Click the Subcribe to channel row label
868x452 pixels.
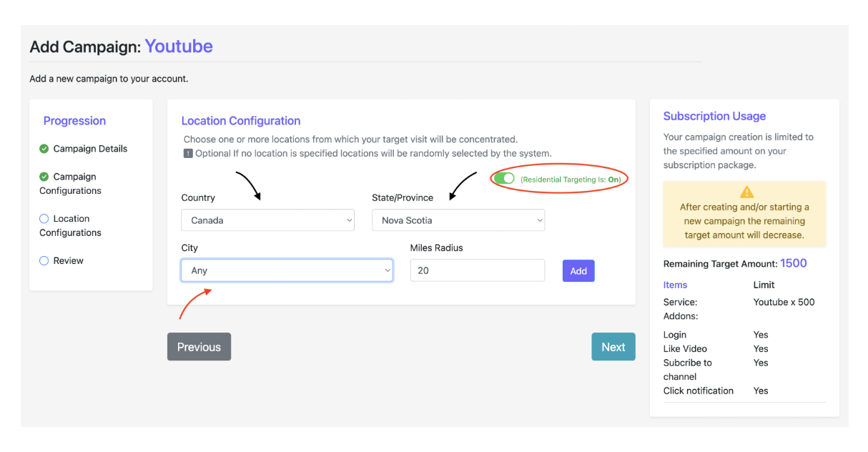click(688, 370)
